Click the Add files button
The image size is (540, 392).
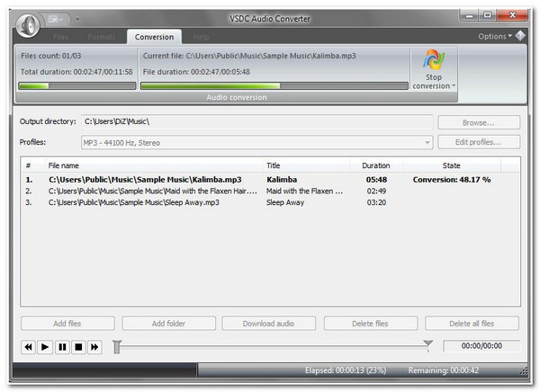tap(67, 324)
